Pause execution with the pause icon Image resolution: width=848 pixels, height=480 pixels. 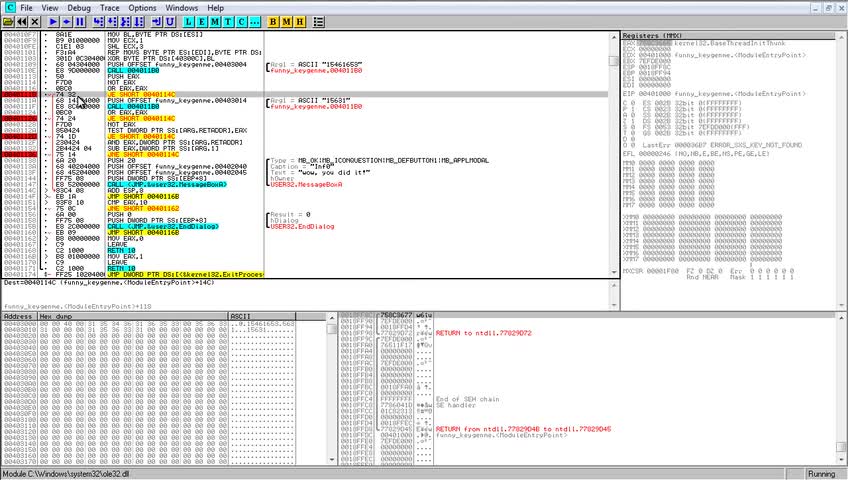(x=80, y=22)
